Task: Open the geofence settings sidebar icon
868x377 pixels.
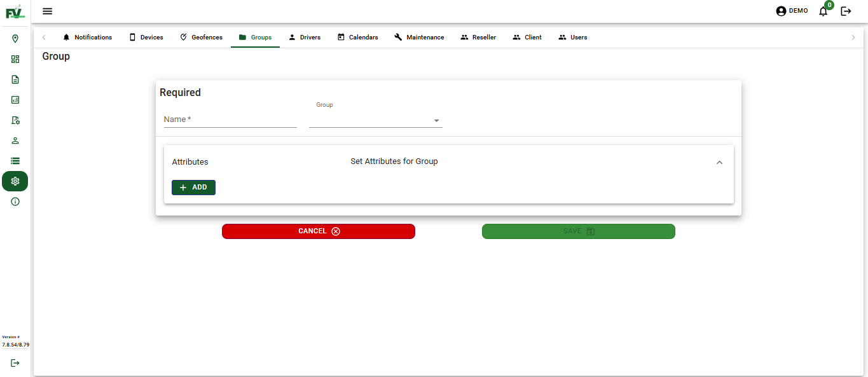Action: coord(15,120)
